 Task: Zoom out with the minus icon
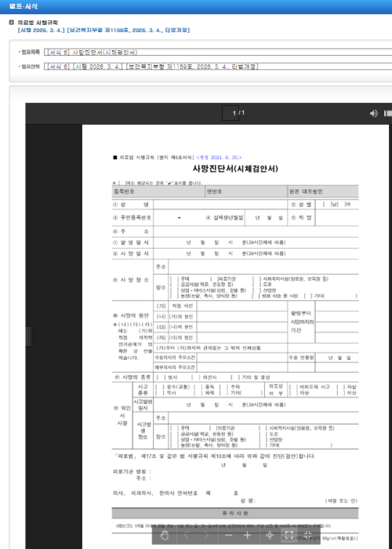click(x=229, y=536)
